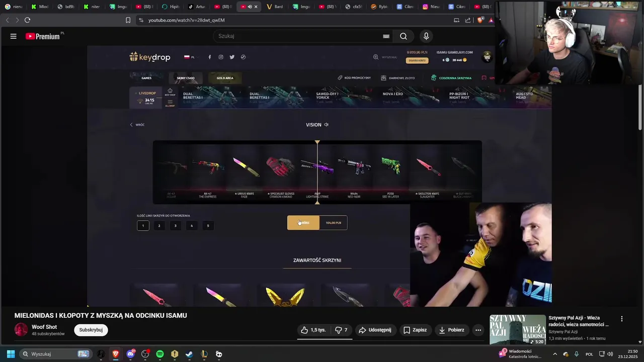Go forward with the browser forward arrow
Image resolution: width=644 pixels, height=362 pixels.
coord(17,20)
